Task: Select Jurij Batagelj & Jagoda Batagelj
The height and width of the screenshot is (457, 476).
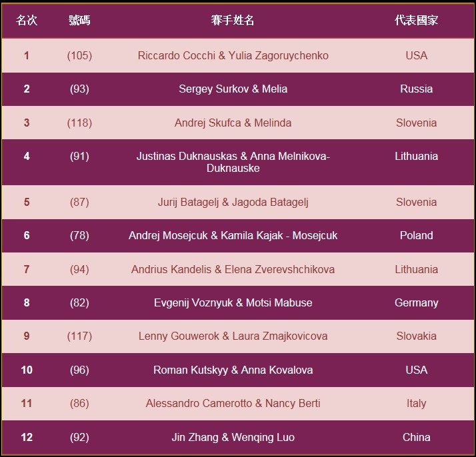Action: 233,202
